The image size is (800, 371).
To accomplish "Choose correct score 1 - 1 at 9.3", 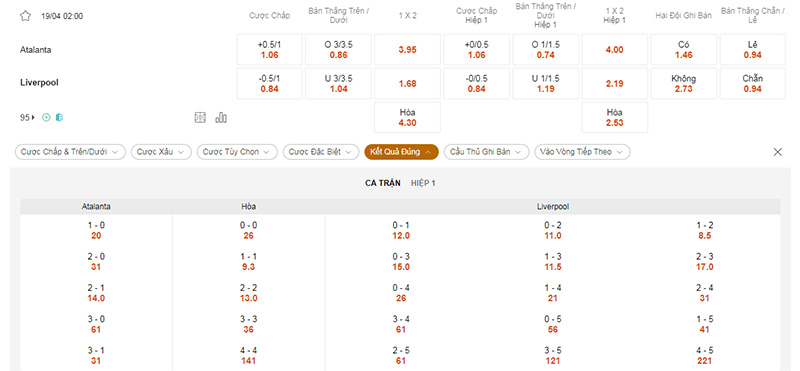I will click(248, 262).
